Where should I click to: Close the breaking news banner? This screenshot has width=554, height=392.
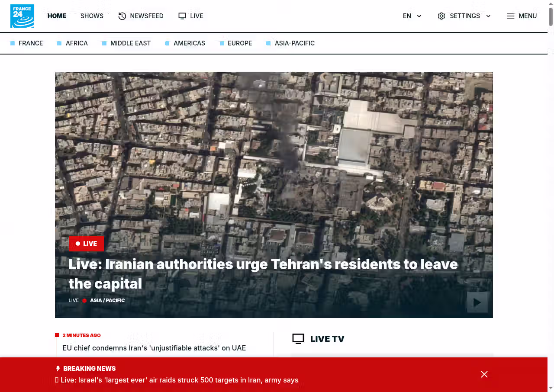tap(484, 374)
